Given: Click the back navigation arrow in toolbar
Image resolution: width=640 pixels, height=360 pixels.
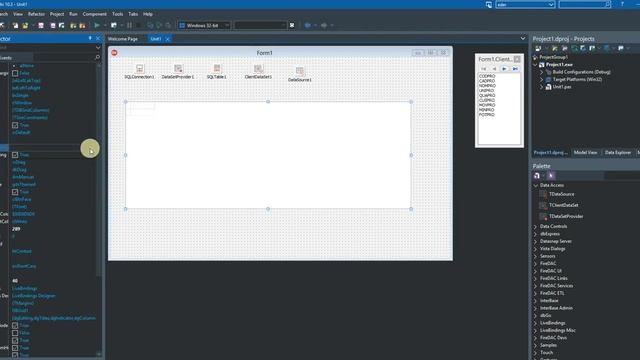Looking at the screenshot, I should tap(308, 25).
